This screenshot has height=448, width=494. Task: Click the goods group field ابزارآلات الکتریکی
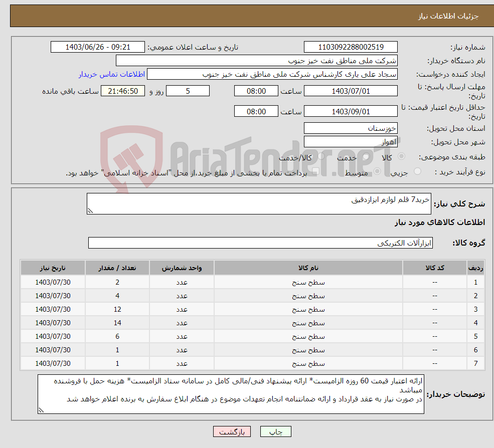tap(261, 243)
